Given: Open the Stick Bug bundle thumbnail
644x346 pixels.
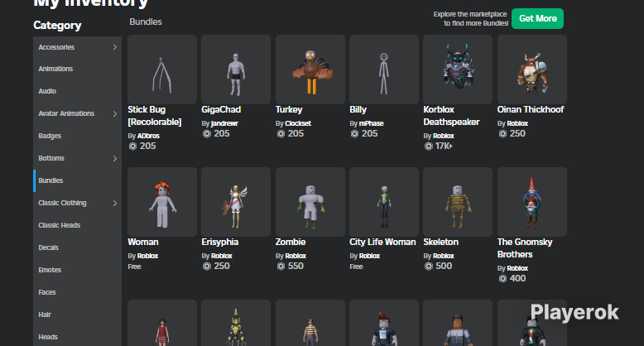Looking at the screenshot, I should coord(162,70).
